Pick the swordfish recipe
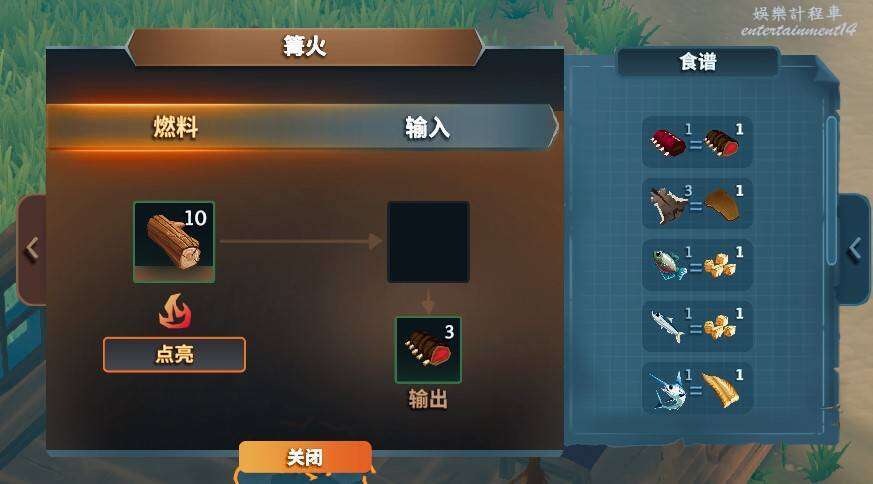Viewport: 873px width, 484px height. [x=697, y=388]
